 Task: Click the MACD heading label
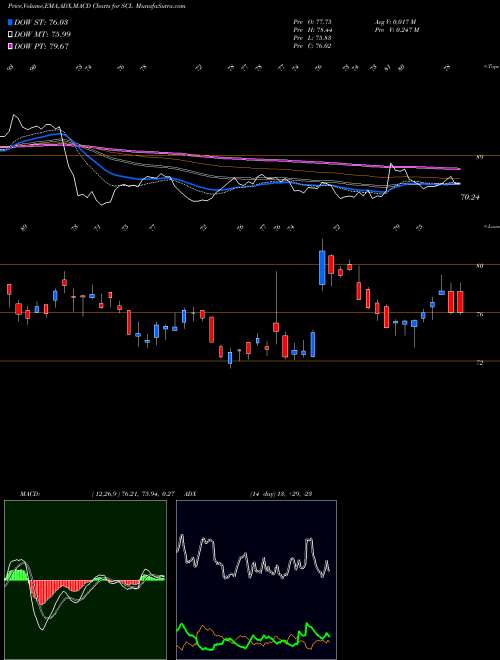(x=29, y=494)
